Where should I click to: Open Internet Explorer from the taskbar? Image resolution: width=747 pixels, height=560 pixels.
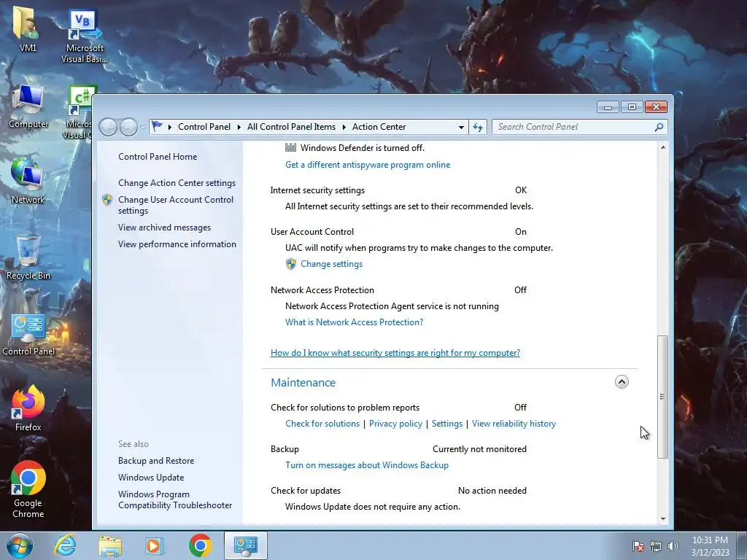pos(65,545)
